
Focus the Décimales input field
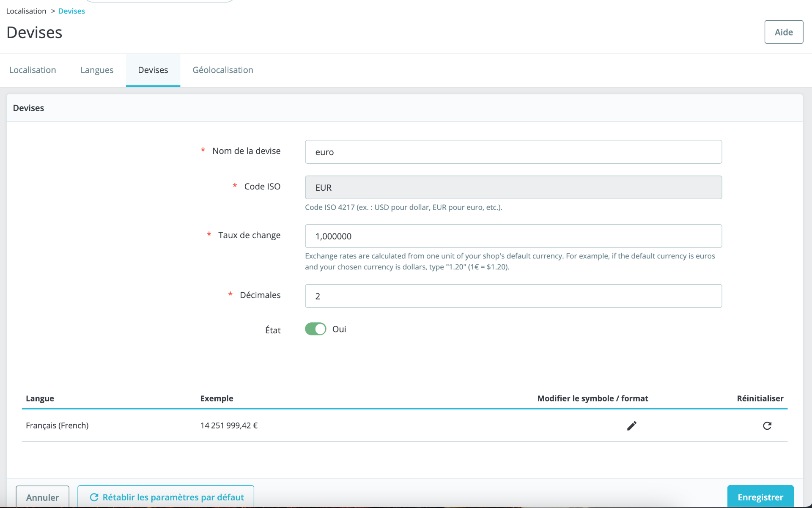coord(513,296)
